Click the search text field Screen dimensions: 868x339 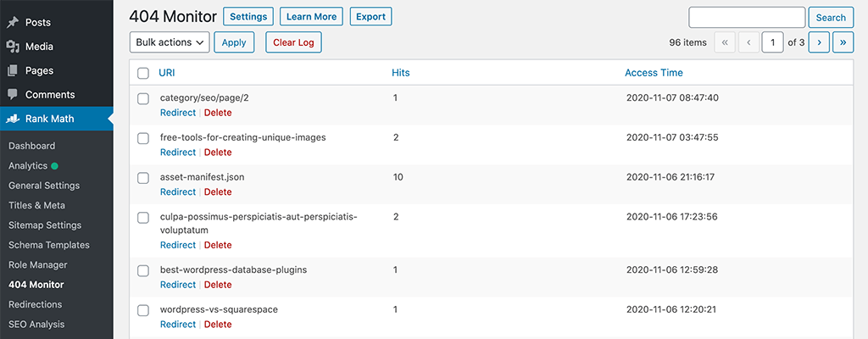[746, 17]
